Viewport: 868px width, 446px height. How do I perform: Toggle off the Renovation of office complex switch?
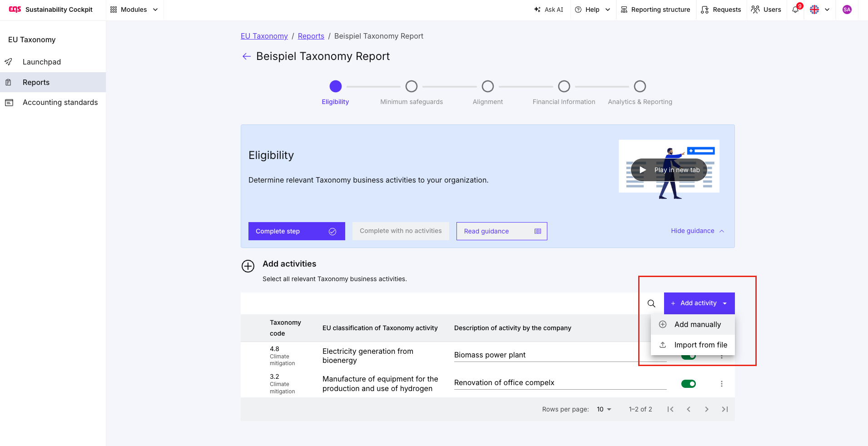[689, 384]
